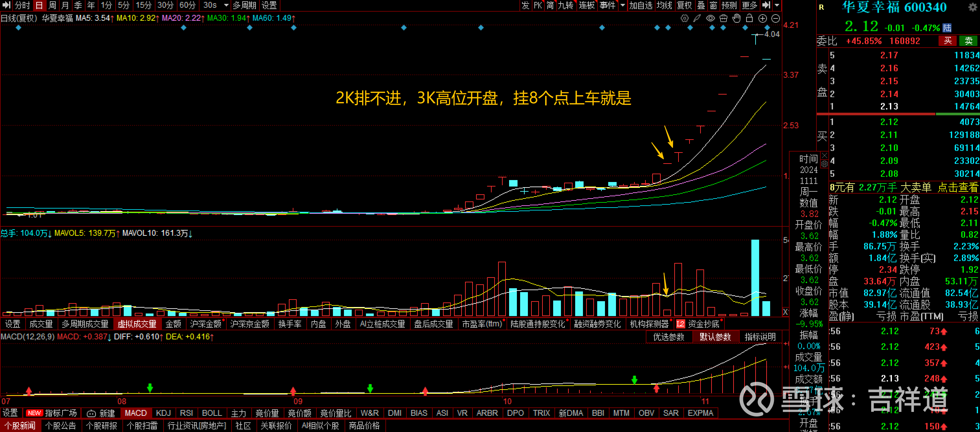Click the chart settings gear icon
This screenshot has height=432, width=980.
point(684,18)
